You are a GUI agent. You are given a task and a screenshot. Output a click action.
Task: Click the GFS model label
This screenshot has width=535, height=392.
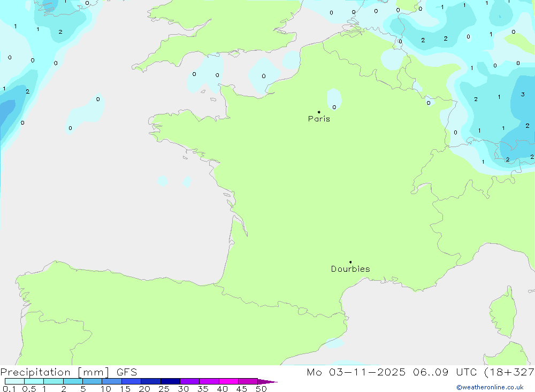[x=127, y=372]
